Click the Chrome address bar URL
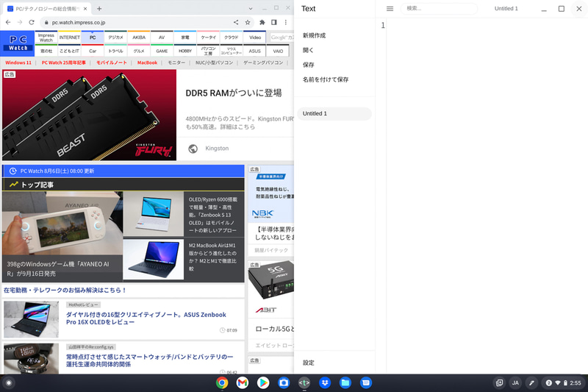Screen dimensions: 588x392 (x=79, y=23)
